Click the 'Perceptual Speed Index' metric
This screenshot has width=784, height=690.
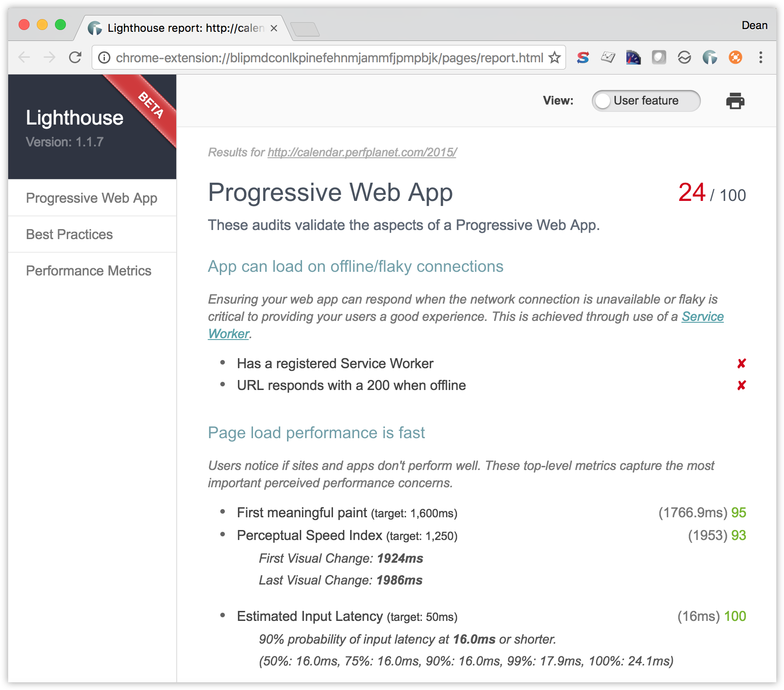coord(347,536)
